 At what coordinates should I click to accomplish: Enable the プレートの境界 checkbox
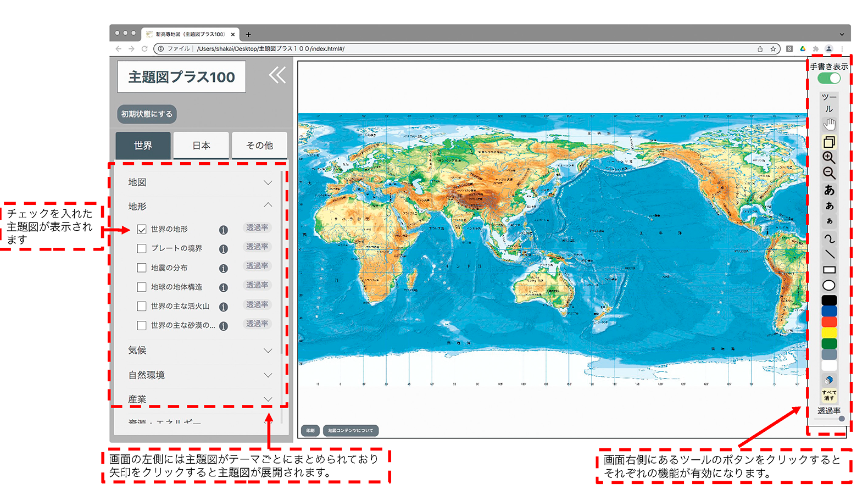point(142,248)
